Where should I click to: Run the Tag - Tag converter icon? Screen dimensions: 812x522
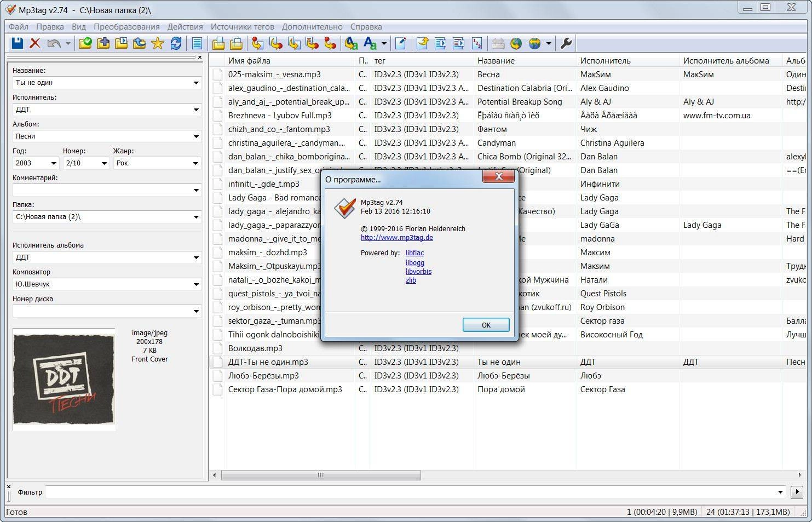click(x=330, y=43)
